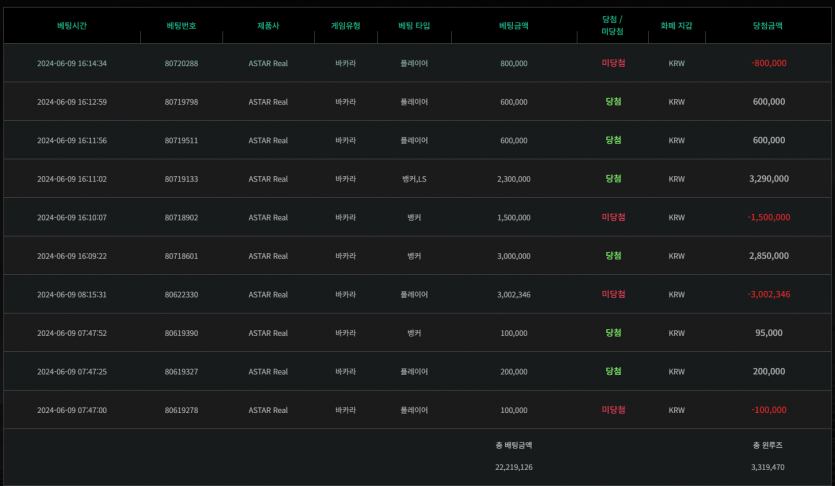Select bet number 80719133

[181, 179]
